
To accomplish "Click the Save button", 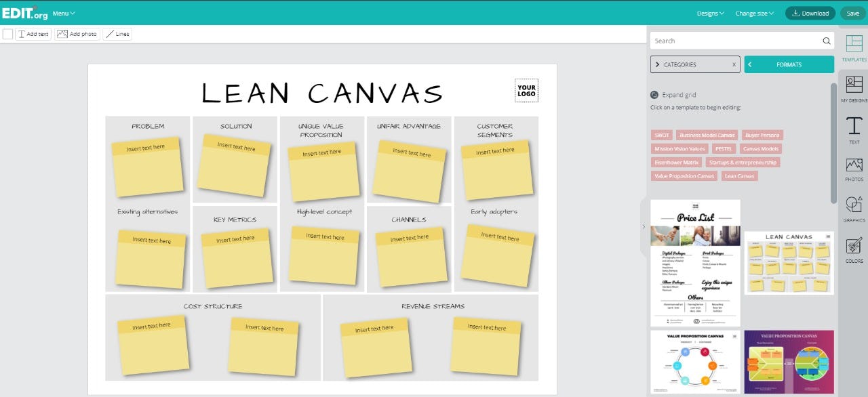I will 852,13.
